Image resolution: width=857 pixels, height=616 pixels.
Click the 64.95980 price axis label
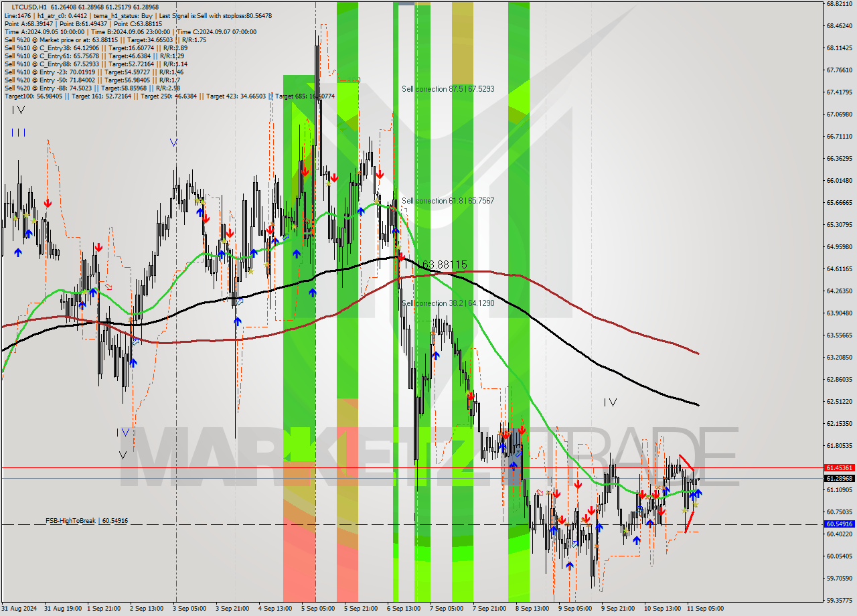(x=839, y=246)
